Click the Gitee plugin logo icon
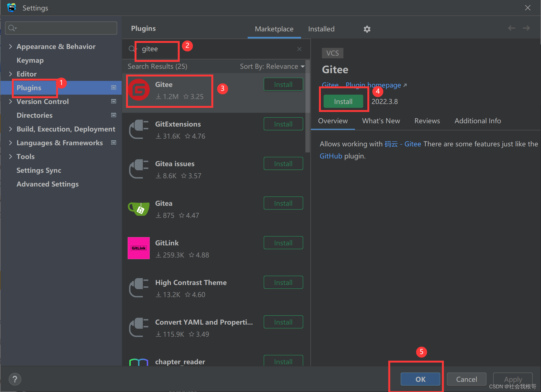Screen dimensions: 541x392 139,90
